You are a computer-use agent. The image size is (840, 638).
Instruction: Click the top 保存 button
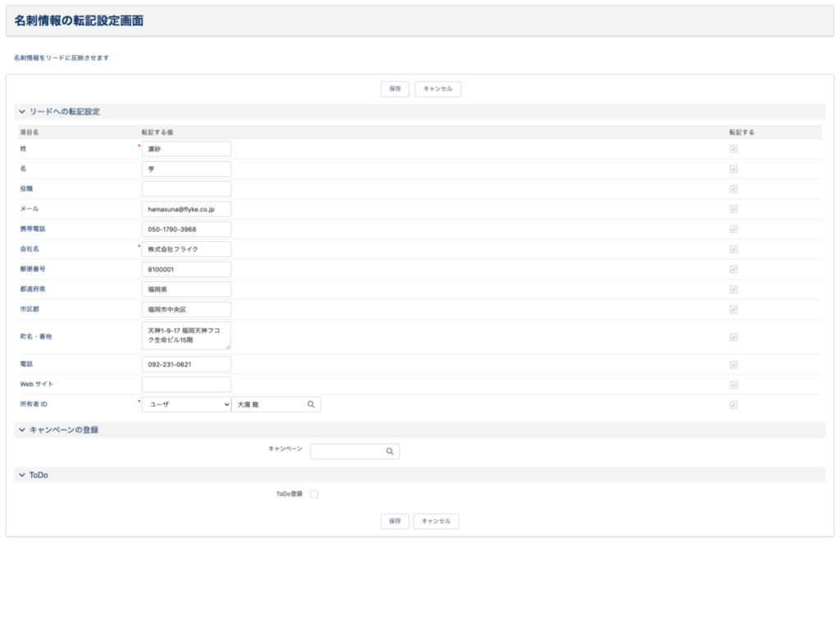[x=395, y=89]
